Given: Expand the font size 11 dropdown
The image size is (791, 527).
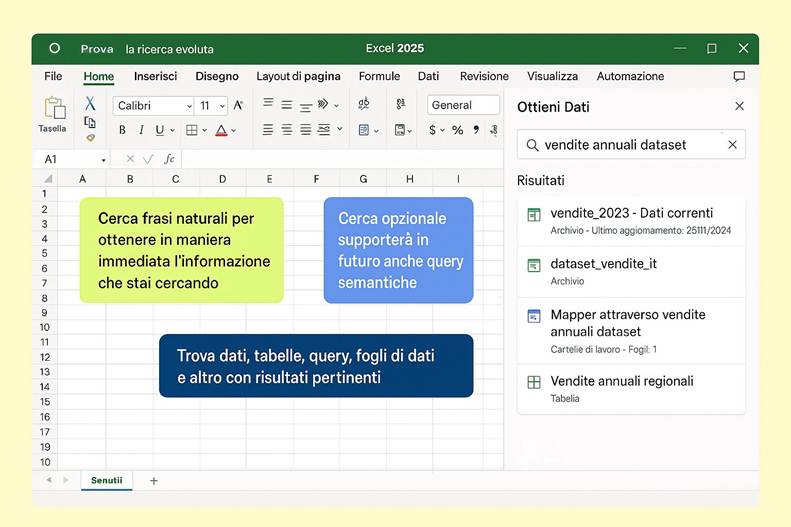Looking at the screenshot, I should [221, 105].
